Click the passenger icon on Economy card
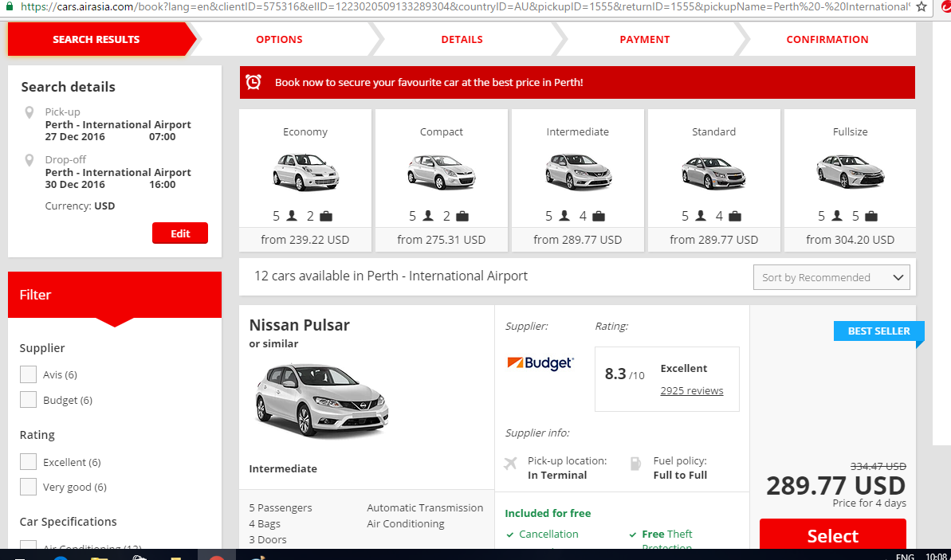Screen dimensions: 951x560 tap(292, 215)
